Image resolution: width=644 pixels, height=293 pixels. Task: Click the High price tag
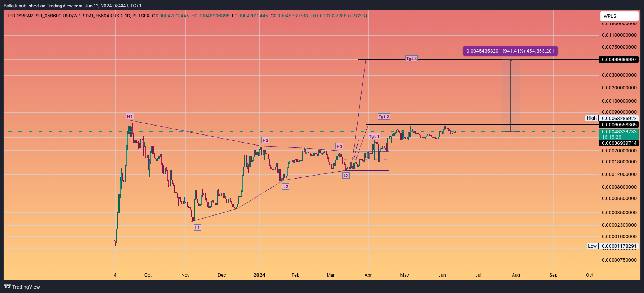[x=591, y=118]
